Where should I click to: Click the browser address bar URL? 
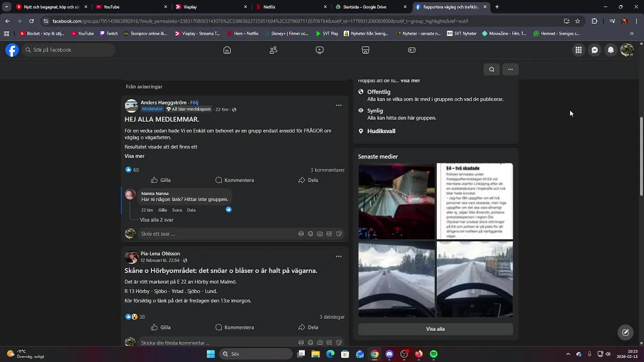click(260, 21)
